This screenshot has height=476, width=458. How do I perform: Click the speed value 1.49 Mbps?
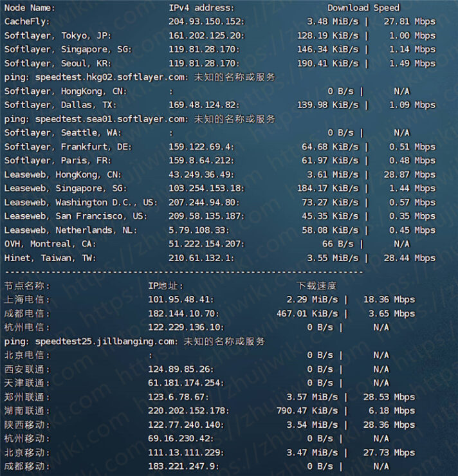point(412,64)
